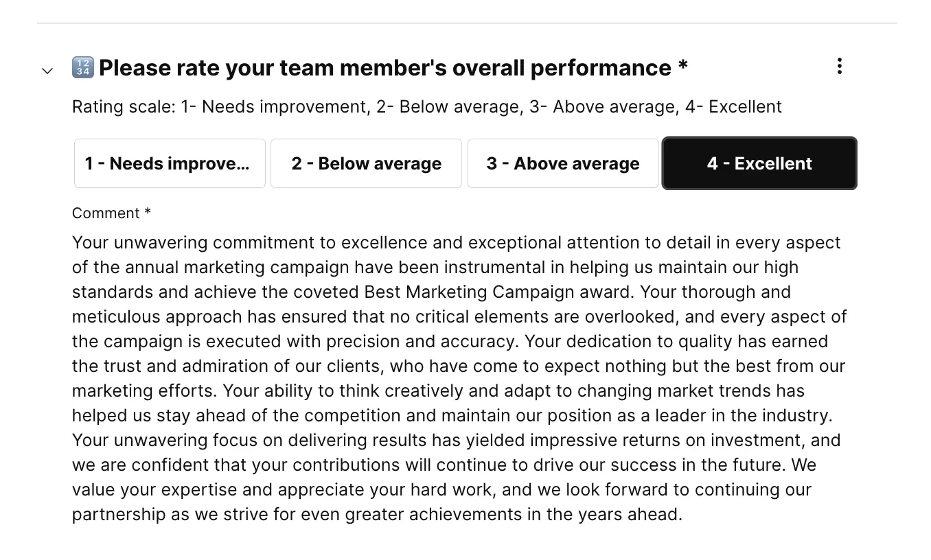Screen dimensions: 931x560
Task: Toggle the '3 - Above average' rating option
Action: [562, 163]
